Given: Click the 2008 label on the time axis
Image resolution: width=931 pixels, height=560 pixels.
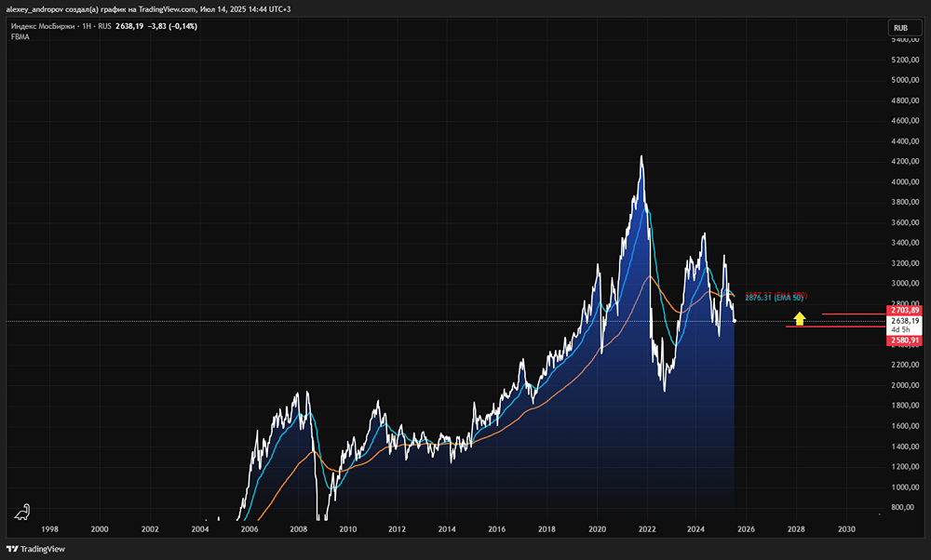Looking at the screenshot, I should point(299,529).
